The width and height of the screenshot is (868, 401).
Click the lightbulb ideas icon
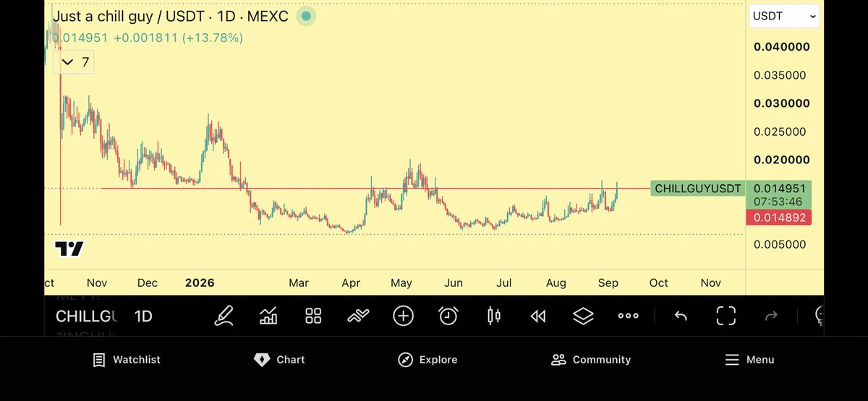pyautogui.click(x=820, y=316)
